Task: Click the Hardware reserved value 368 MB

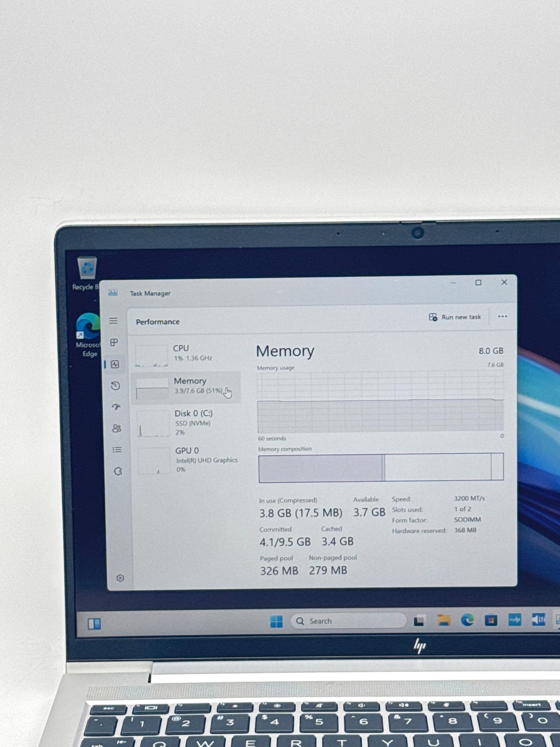Action: 465,530
